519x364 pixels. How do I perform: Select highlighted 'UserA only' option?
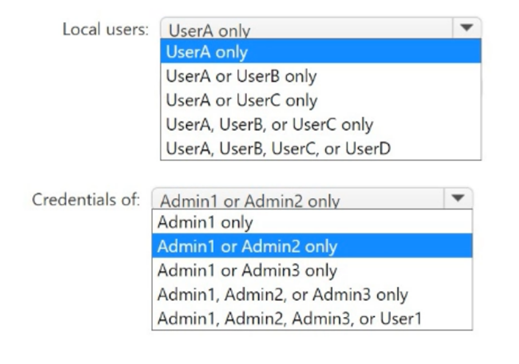click(x=321, y=51)
